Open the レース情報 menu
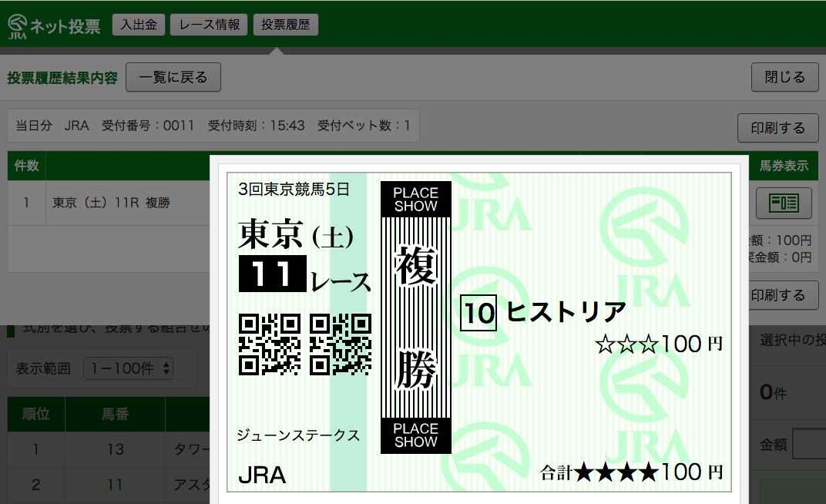Viewport: 826px width, 504px height. tap(209, 25)
